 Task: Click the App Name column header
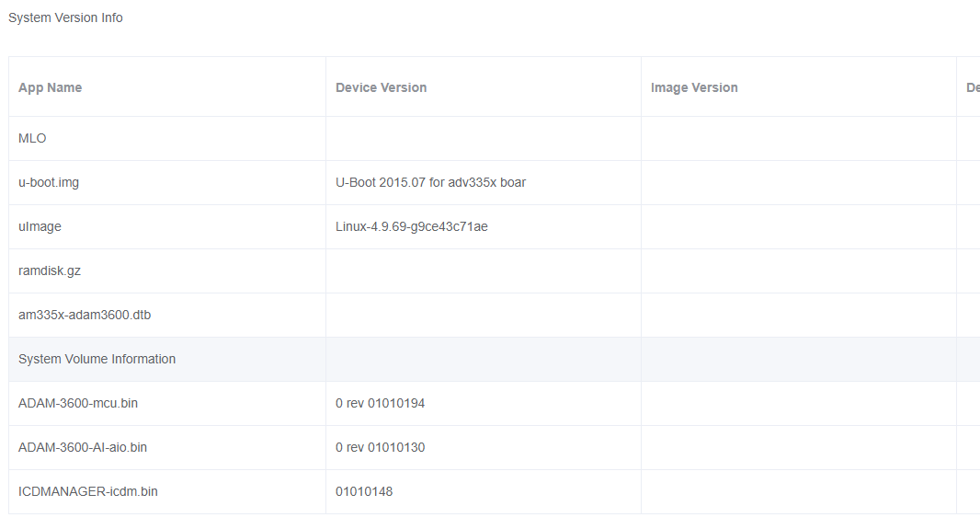[51, 87]
